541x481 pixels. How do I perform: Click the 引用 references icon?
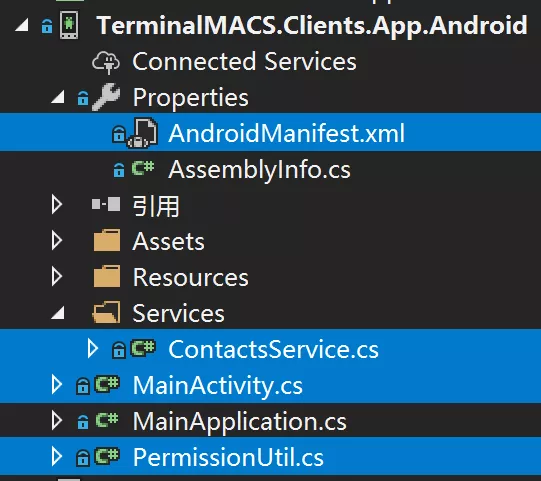pos(106,204)
